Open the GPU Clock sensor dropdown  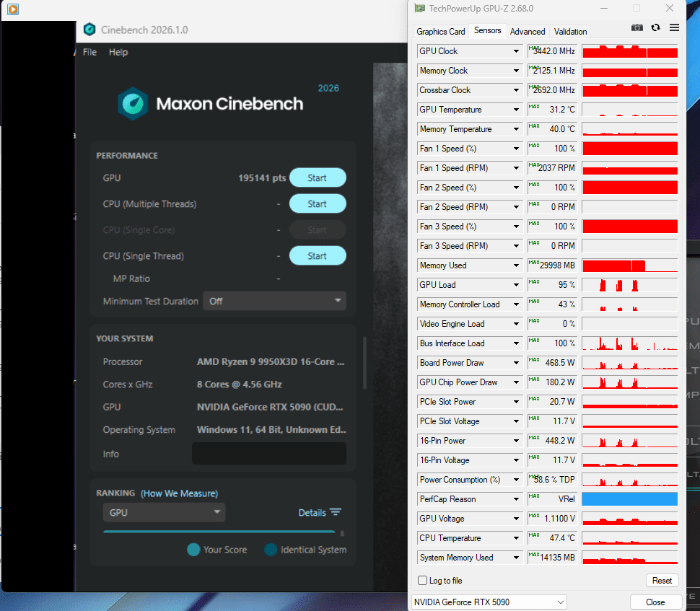pyautogui.click(x=516, y=51)
